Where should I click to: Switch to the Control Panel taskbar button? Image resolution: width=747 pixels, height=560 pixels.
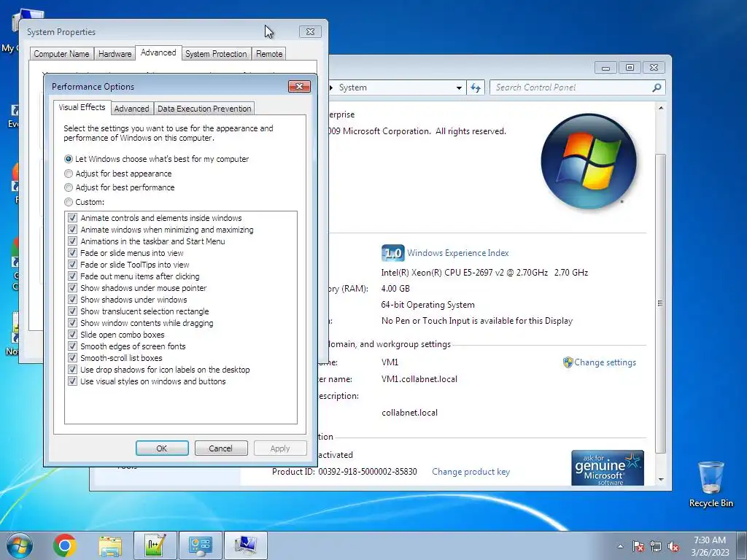click(x=200, y=545)
